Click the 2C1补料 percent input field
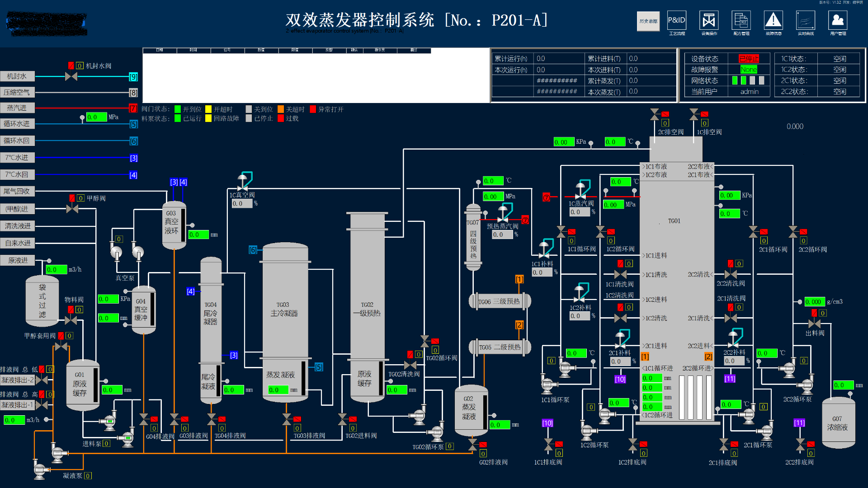The image size is (868, 488). pyautogui.click(x=620, y=361)
